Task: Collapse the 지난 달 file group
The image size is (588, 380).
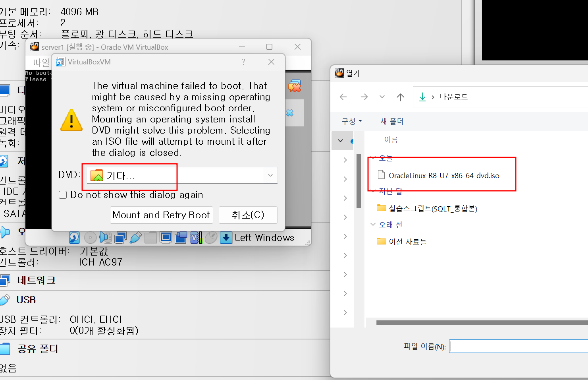Action: pyautogui.click(x=373, y=191)
